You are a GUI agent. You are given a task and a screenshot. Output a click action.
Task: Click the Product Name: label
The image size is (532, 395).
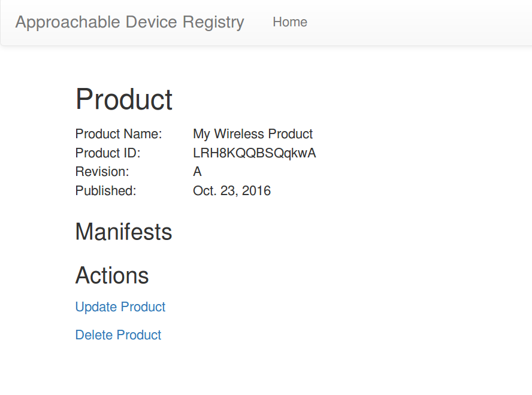coord(119,134)
